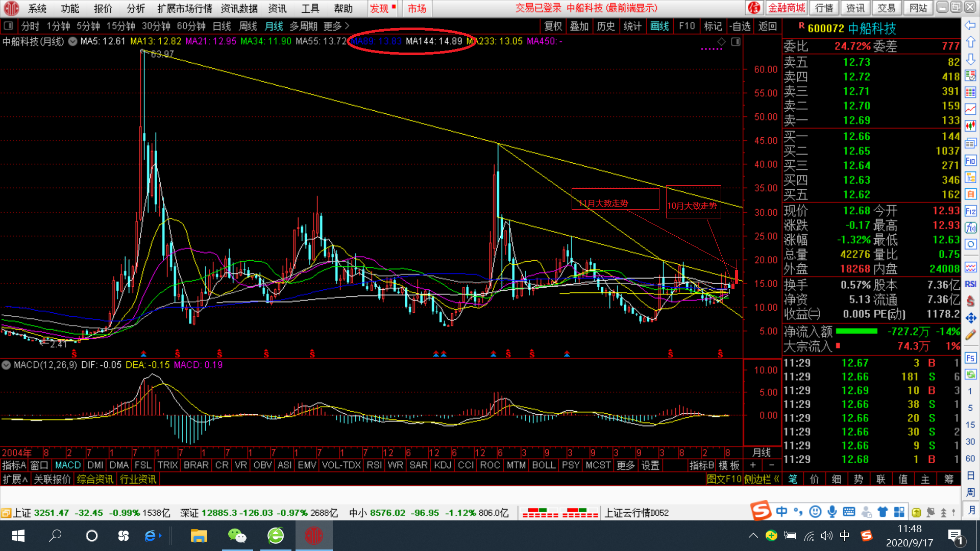Open the F10 info sidebar icon
The height and width of the screenshot is (551, 980).
(x=970, y=161)
